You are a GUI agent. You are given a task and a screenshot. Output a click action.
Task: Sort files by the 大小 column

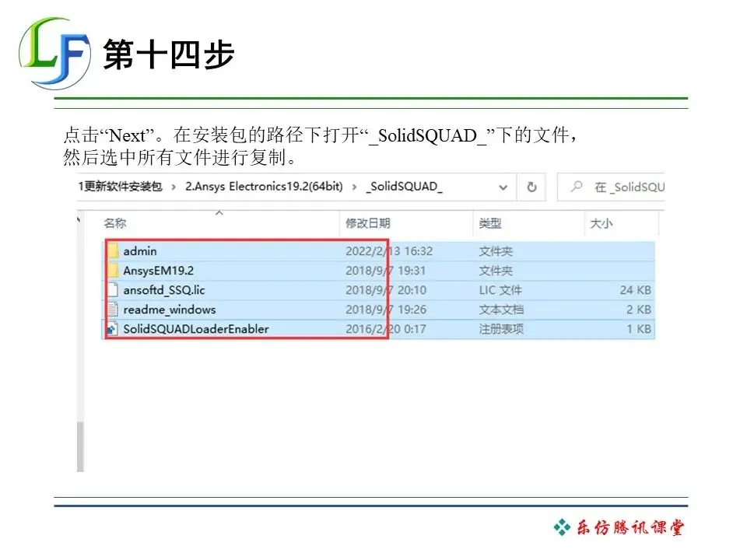click(601, 223)
